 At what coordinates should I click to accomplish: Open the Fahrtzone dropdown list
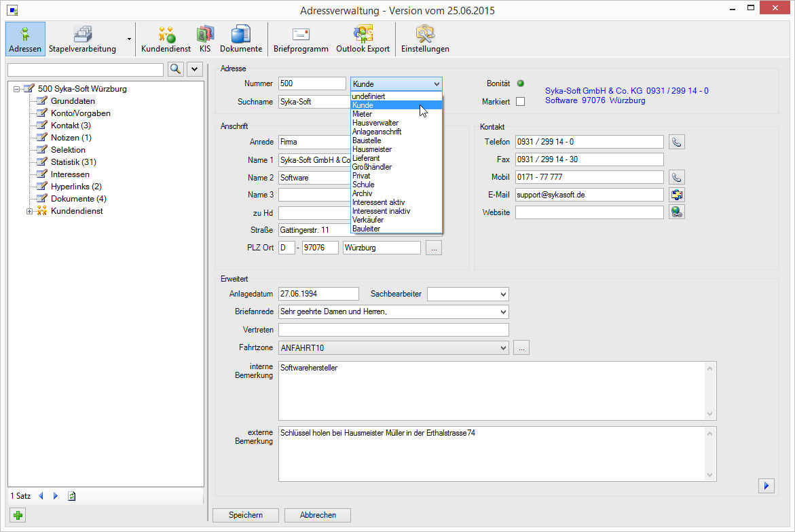coord(502,347)
